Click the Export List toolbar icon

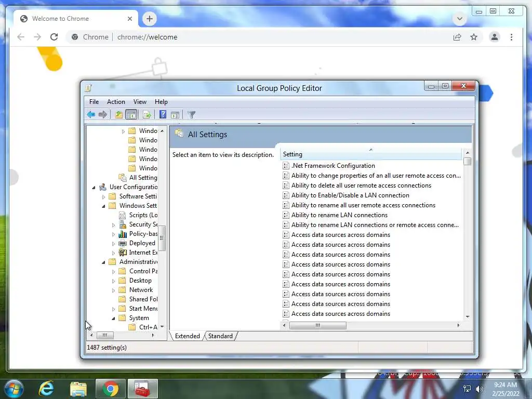(x=147, y=115)
